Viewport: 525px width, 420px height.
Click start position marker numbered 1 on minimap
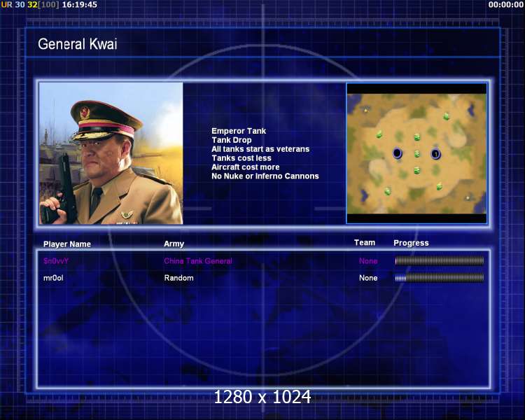click(x=435, y=154)
